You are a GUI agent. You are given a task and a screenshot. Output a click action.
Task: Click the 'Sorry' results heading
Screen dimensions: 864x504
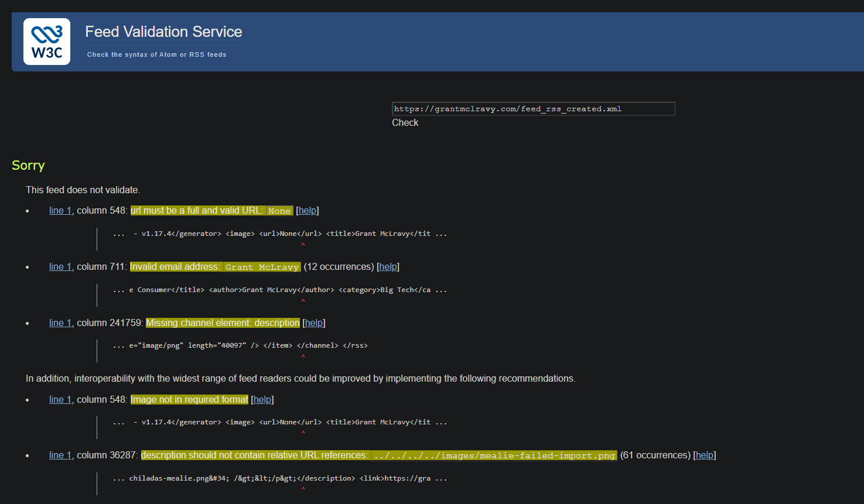tap(28, 166)
